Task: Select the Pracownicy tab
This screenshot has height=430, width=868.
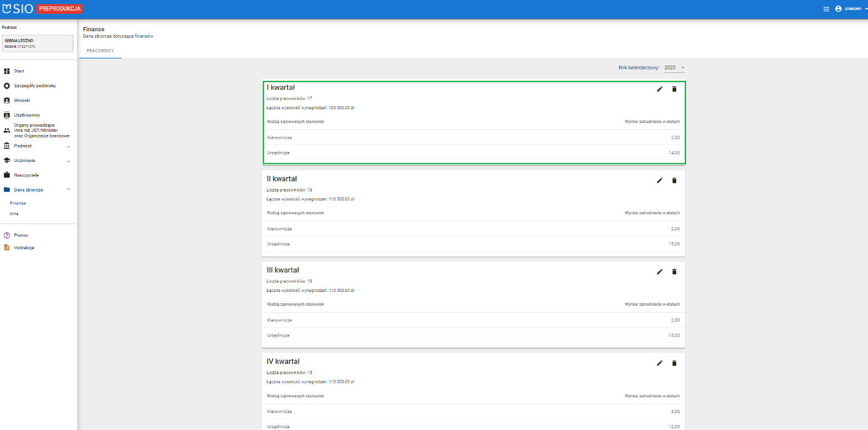Action: coord(100,50)
